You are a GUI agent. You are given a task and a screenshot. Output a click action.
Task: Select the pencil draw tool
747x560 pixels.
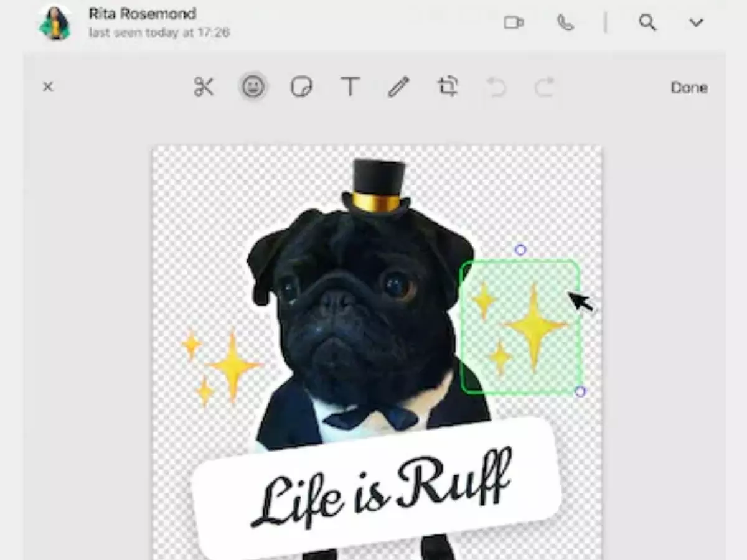pyautogui.click(x=398, y=87)
